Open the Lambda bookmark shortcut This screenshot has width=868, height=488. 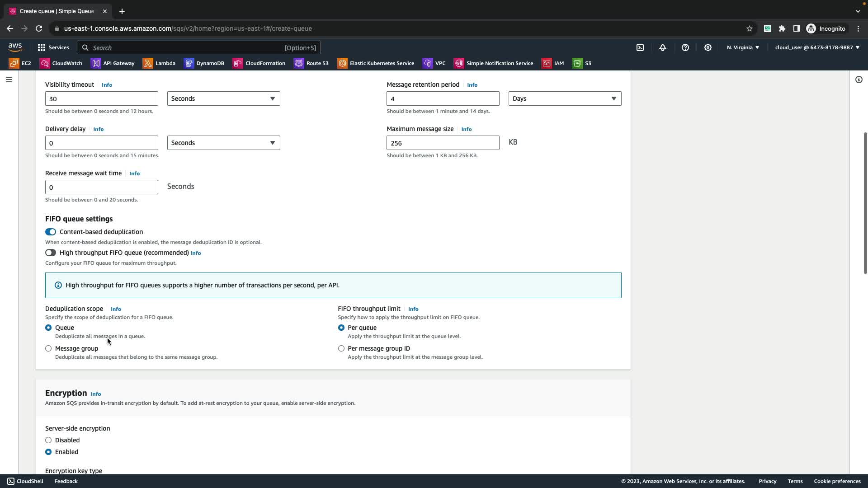click(x=159, y=63)
